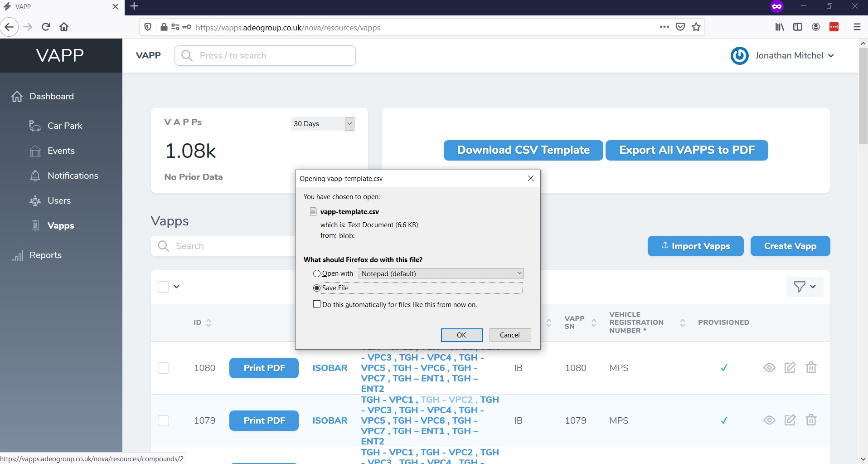Screen dimensions: 868x464
Task: Open ISOBAR link in row 1079
Action: coord(330,420)
